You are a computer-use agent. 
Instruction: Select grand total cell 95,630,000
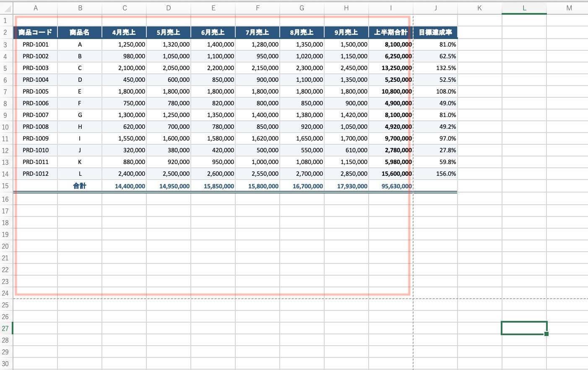point(391,186)
